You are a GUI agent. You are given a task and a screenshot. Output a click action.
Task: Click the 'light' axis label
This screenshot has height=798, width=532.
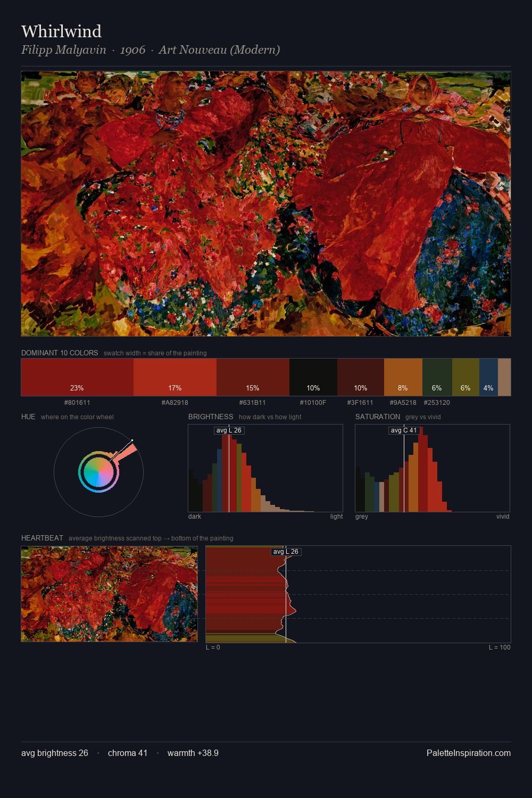pyautogui.click(x=336, y=517)
